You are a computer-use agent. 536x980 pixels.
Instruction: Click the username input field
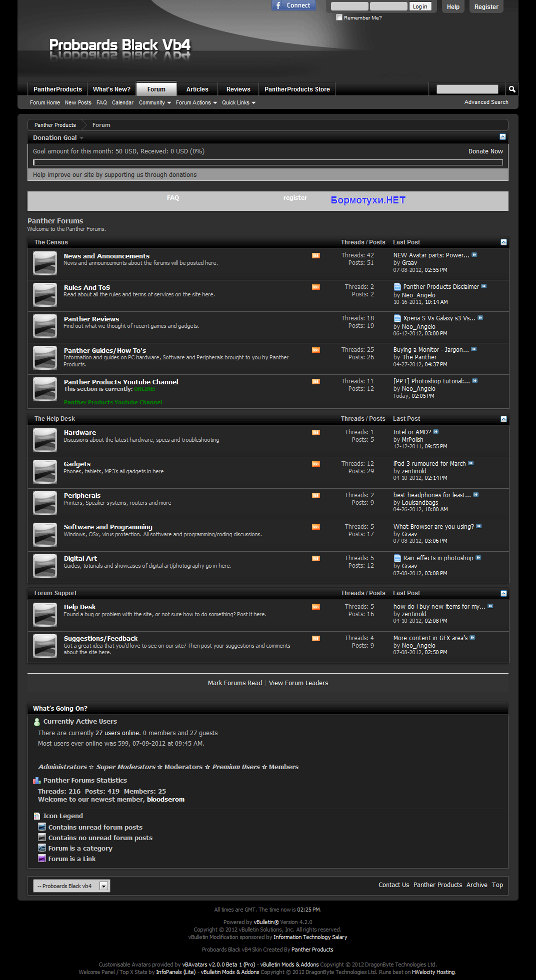(x=349, y=6)
